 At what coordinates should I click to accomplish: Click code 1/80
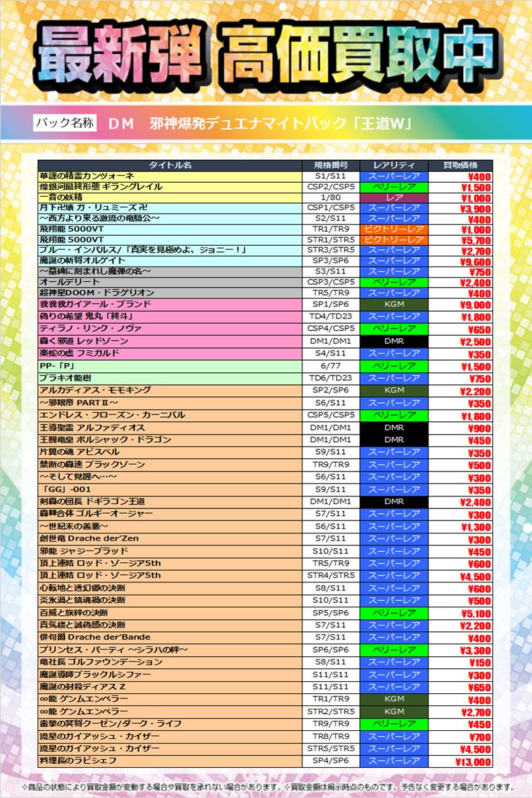click(x=330, y=197)
